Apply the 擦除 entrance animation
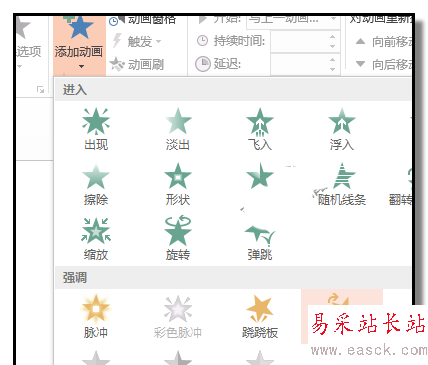Viewport: 428px width, 365px height. coord(96,185)
